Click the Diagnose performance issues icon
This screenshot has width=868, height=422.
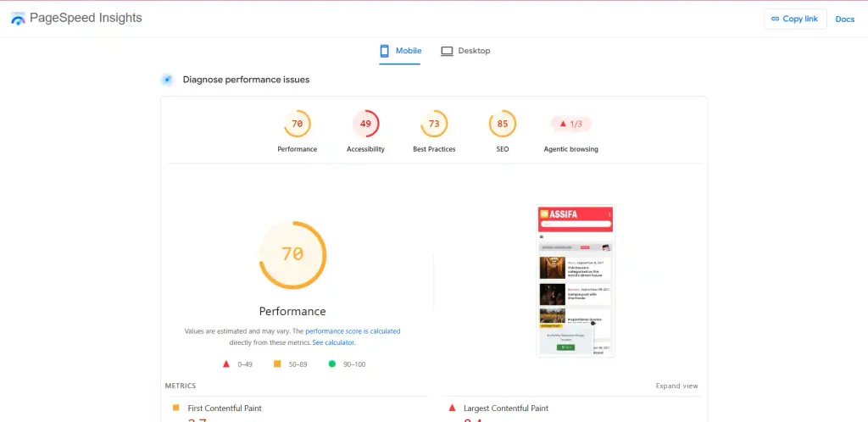click(x=167, y=80)
